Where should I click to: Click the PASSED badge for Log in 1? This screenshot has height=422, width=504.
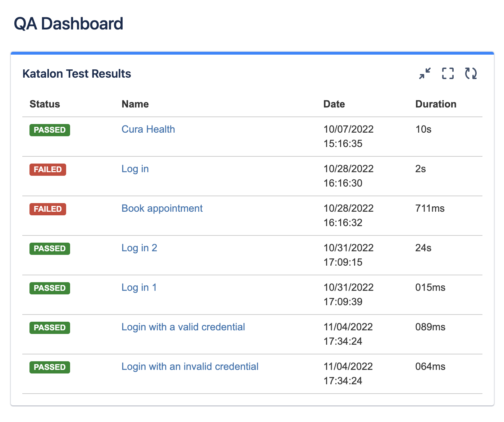(x=50, y=288)
